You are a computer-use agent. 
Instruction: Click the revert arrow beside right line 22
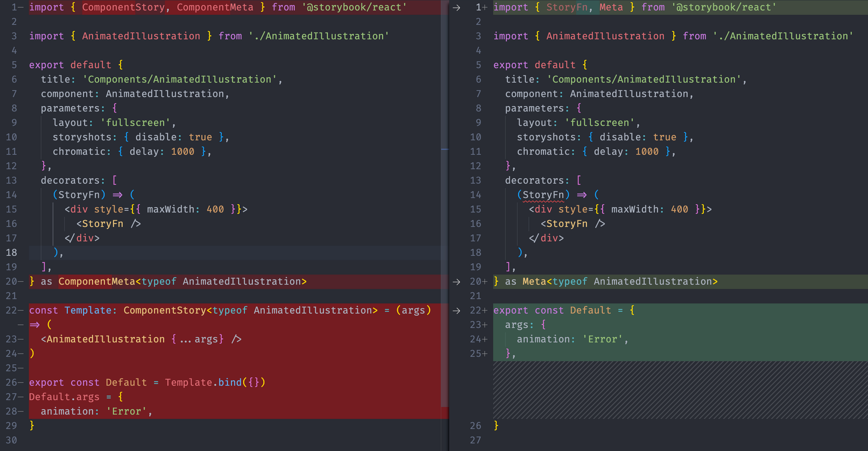pyautogui.click(x=456, y=311)
